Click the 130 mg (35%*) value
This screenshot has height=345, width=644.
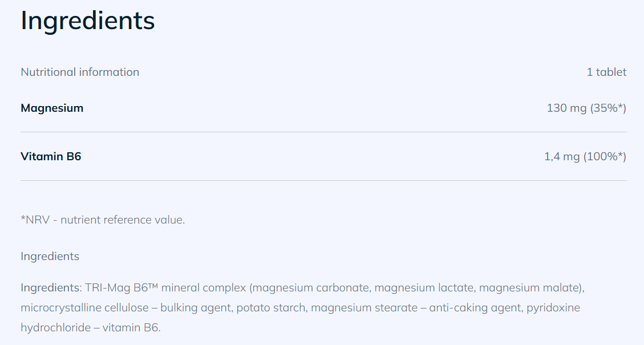(586, 108)
